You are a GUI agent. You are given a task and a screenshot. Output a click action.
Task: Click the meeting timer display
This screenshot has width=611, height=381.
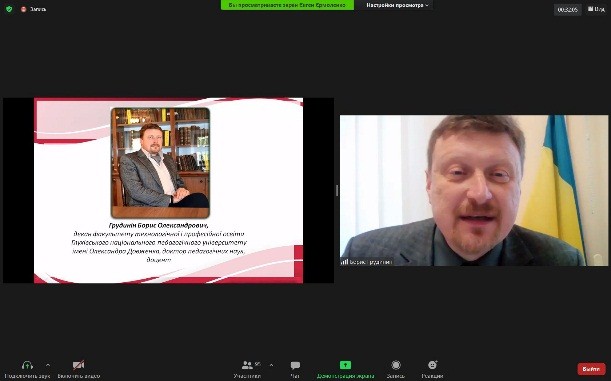point(567,10)
